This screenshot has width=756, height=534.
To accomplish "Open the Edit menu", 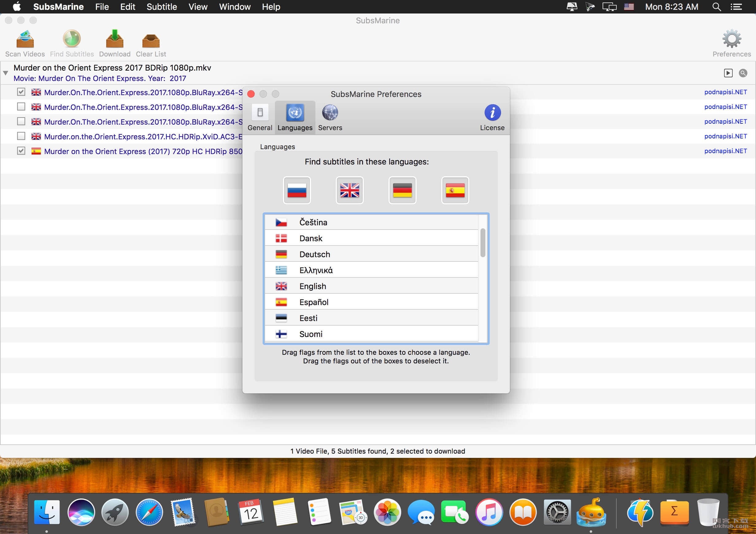I will (x=128, y=6).
